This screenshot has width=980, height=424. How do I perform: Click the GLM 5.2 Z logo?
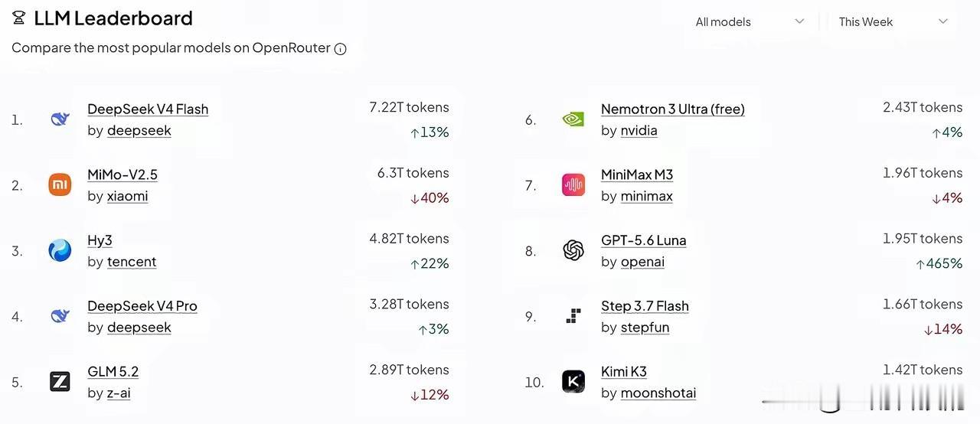[60, 381]
